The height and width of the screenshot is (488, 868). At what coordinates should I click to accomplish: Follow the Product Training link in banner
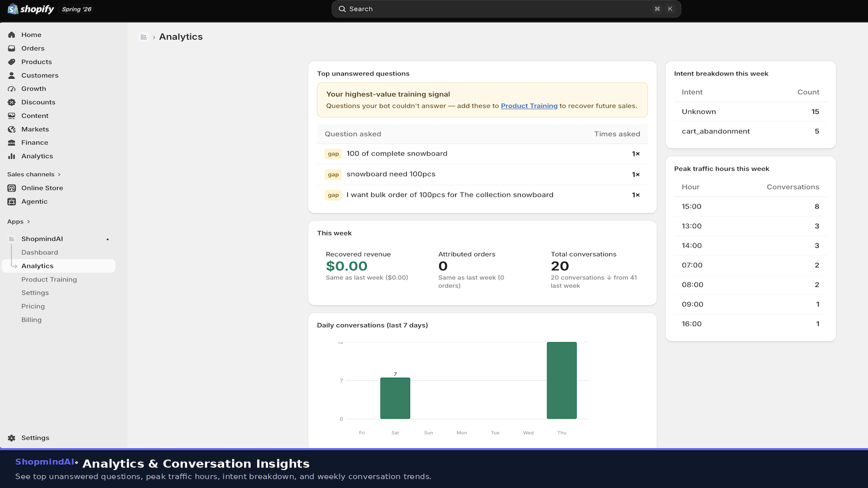click(529, 106)
